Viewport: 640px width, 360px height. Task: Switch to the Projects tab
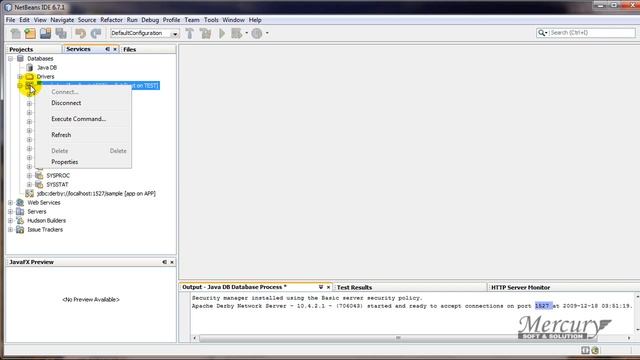tap(21, 49)
